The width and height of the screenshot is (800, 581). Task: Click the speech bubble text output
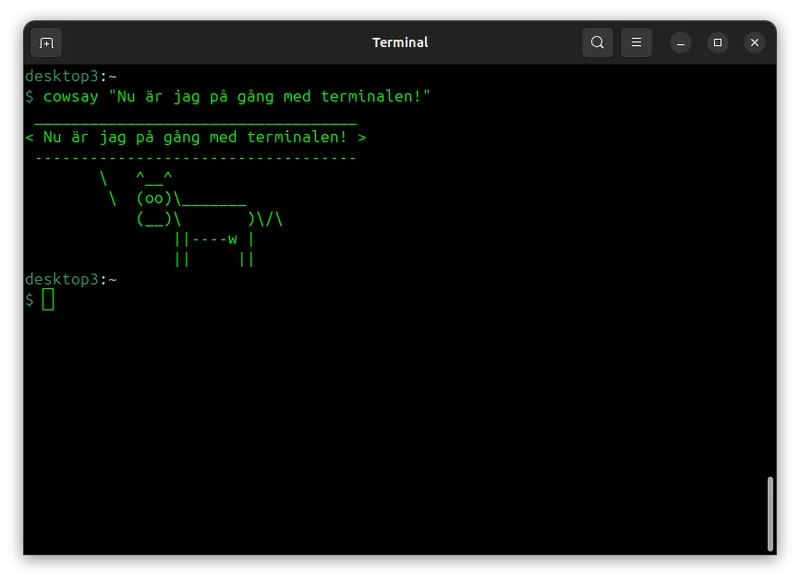[x=195, y=138]
